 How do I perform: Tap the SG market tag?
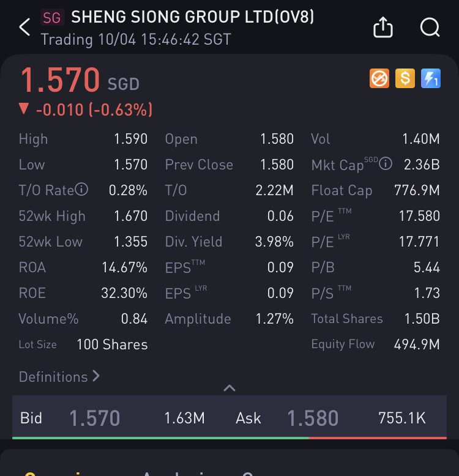[x=52, y=18]
